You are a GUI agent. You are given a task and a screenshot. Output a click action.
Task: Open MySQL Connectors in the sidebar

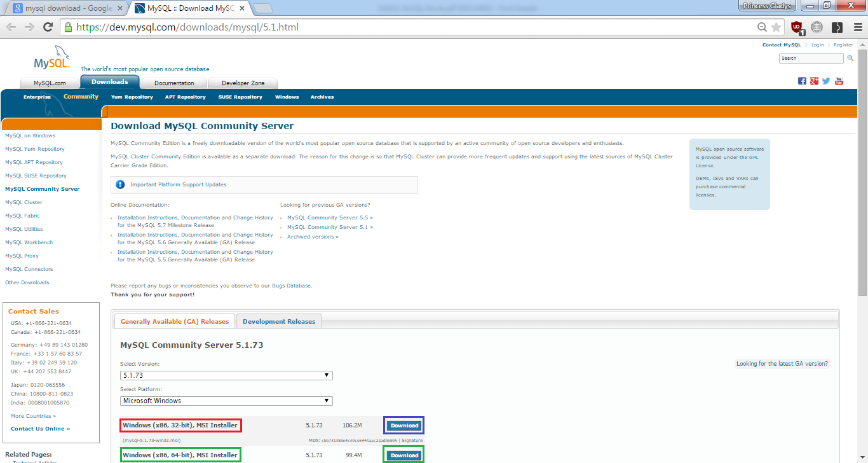pyautogui.click(x=29, y=269)
